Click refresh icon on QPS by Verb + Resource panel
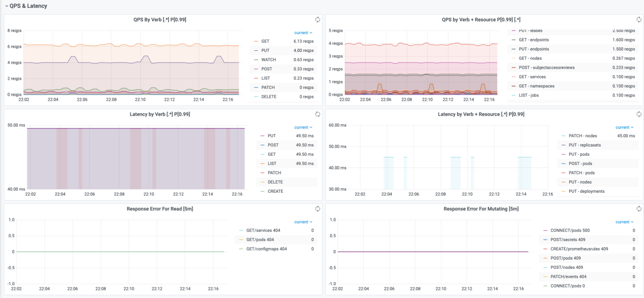The width and height of the screenshot is (644, 298). (639, 20)
